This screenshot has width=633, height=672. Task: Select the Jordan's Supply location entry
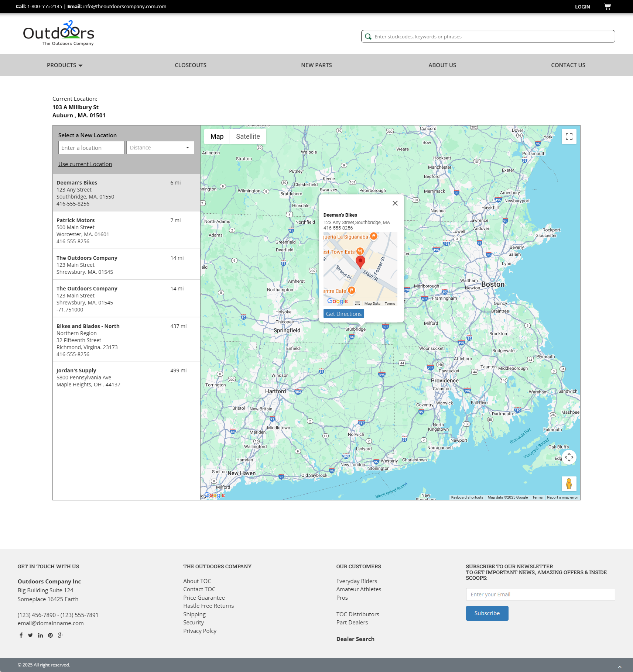coord(126,377)
